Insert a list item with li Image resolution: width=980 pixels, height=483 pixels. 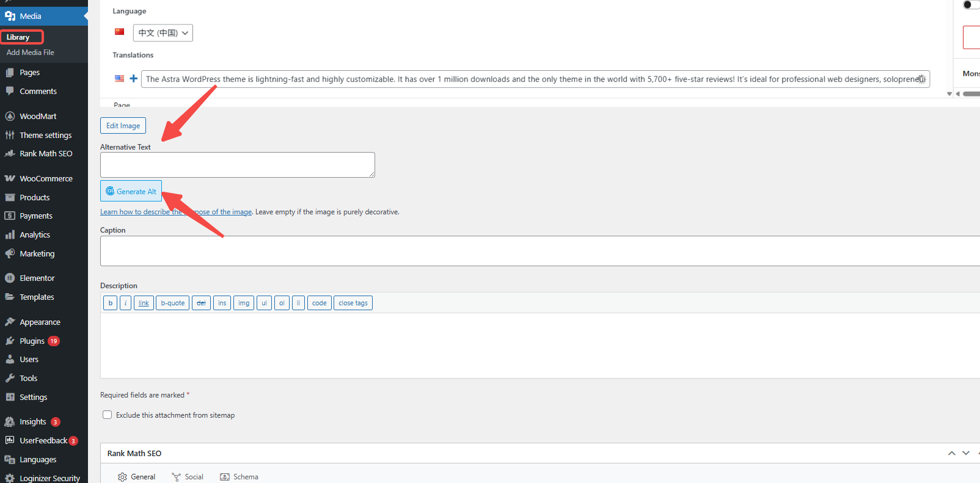coord(298,303)
